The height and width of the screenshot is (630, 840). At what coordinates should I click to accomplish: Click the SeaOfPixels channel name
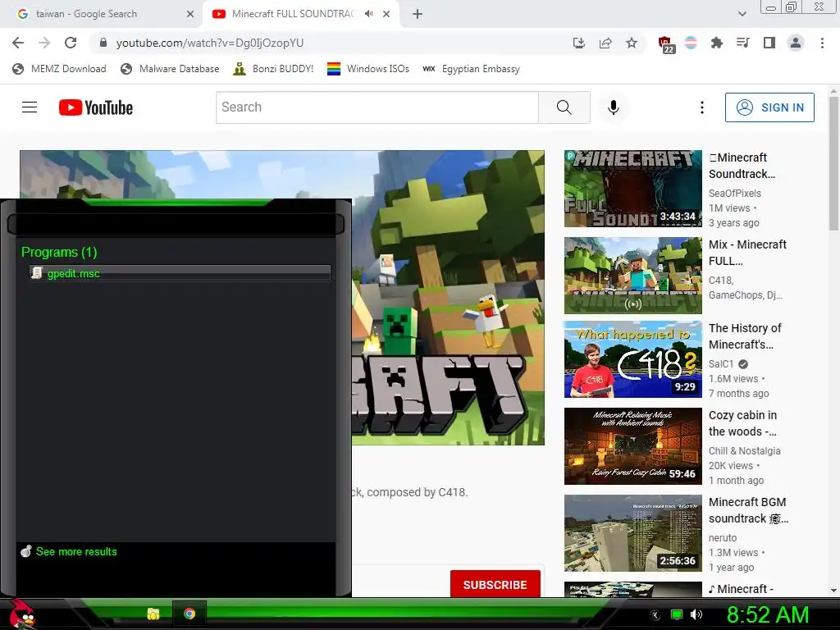point(734,193)
